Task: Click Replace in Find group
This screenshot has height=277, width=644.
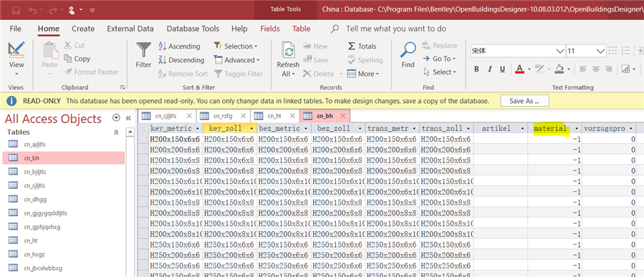Action: point(439,46)
